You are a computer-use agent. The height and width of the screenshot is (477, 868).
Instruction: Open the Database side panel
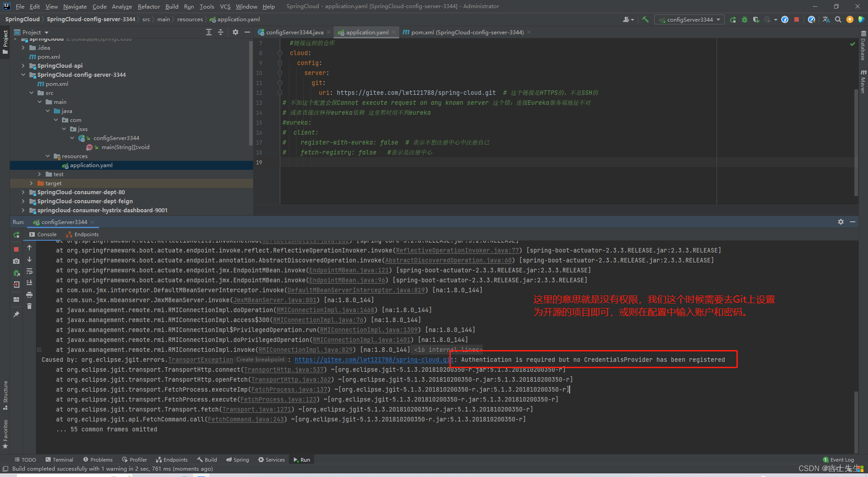tap(863, 46)
